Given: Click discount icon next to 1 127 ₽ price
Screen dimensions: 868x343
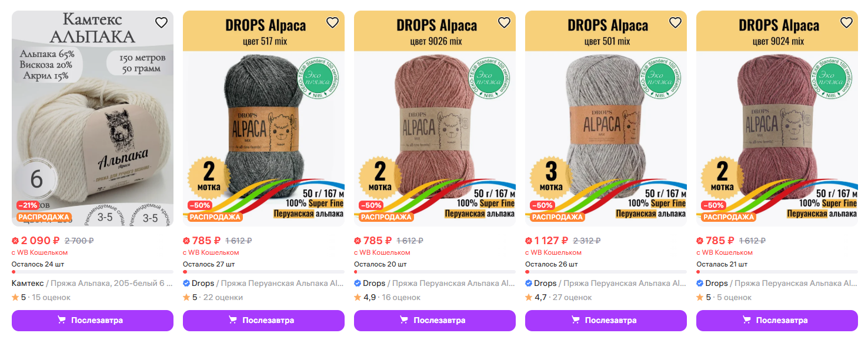Looking at the screenshot, I should [529, 241].
